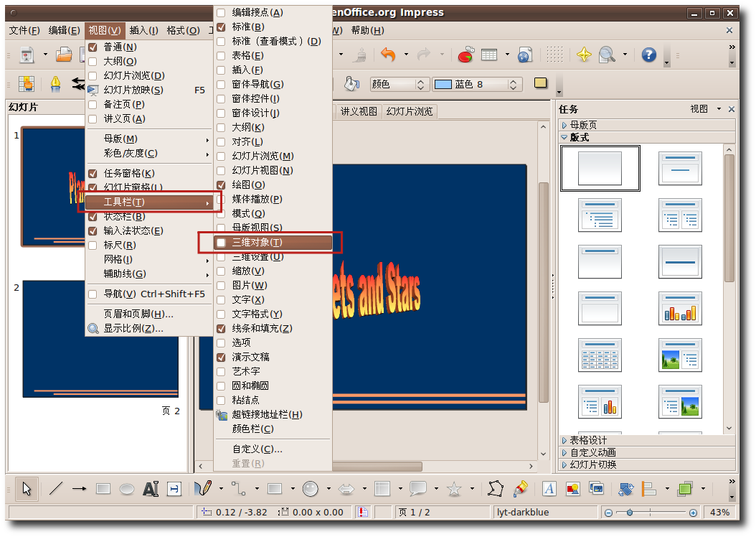Open the 颜色 fill type dropdown
756x537 pixels.
point(420,85)
